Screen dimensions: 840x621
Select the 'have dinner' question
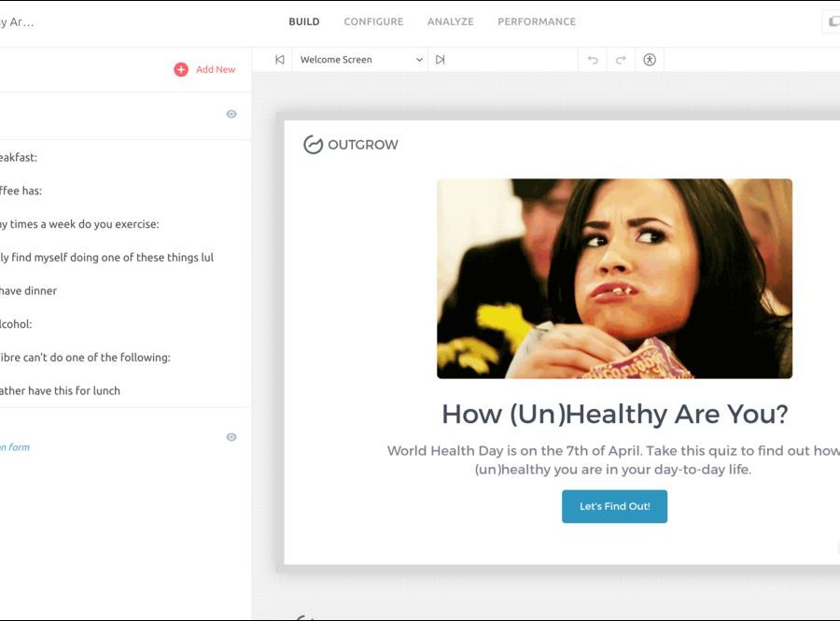[28, 290]
